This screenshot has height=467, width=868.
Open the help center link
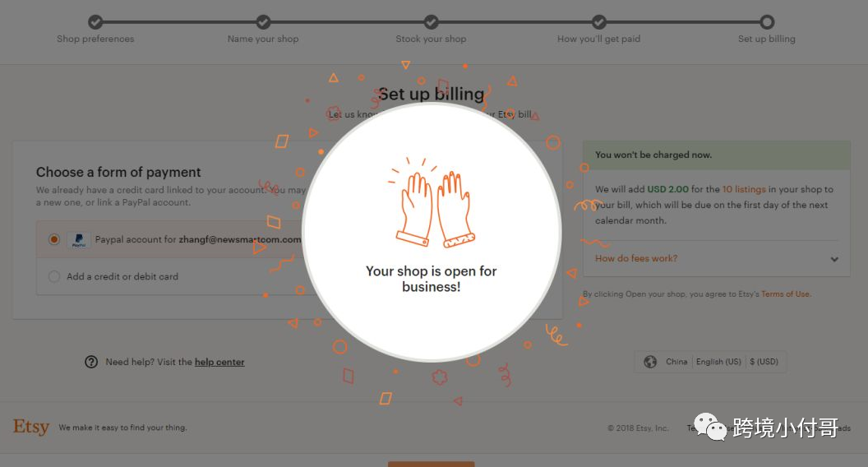(219, 362)
